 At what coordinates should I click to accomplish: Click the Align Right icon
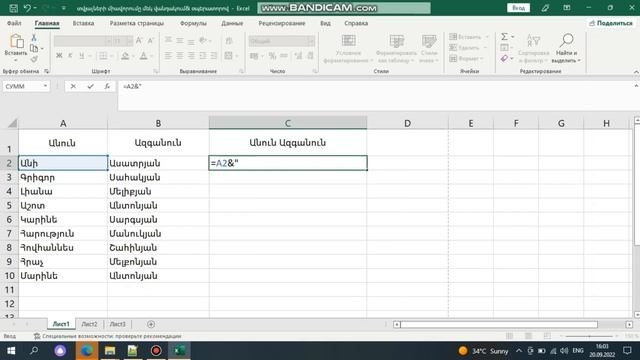pos(191,56)
